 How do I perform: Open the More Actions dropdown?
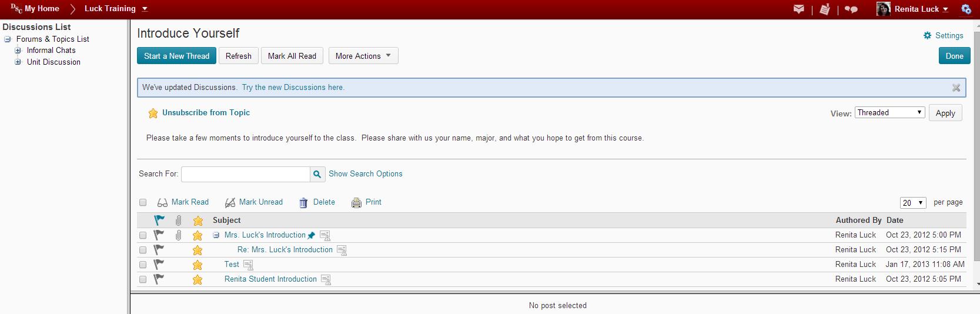click(363, 56)
